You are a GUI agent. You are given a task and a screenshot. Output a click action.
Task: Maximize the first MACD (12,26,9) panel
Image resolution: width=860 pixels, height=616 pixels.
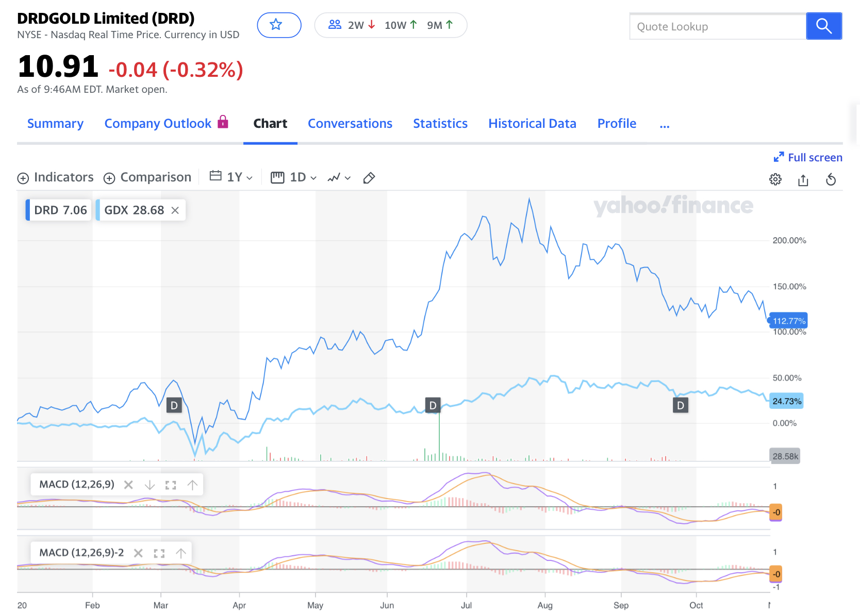pos(171,485)
